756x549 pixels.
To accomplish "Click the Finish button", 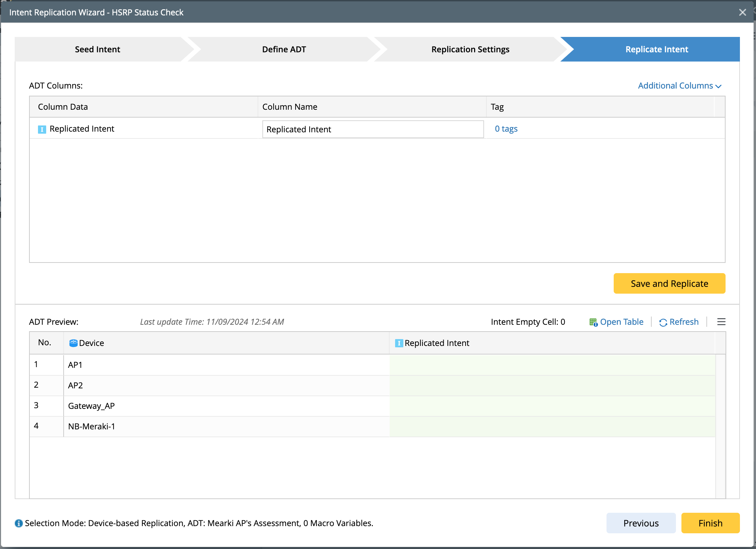I will (x=710, y=523).
